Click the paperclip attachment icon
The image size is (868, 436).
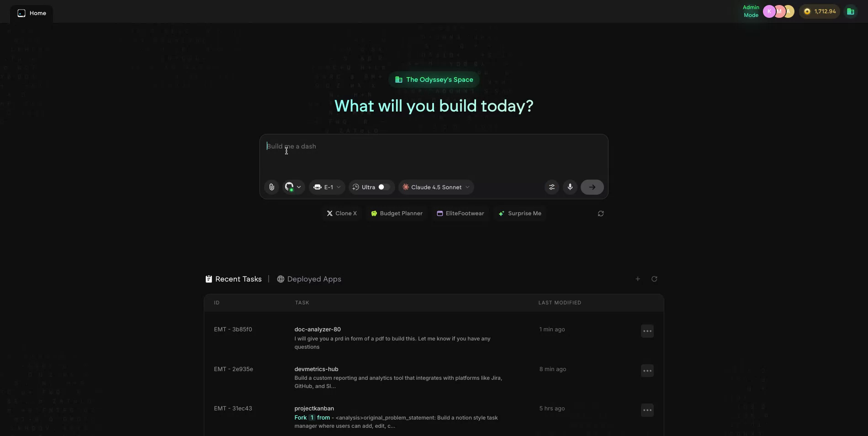tap(271, 187)
